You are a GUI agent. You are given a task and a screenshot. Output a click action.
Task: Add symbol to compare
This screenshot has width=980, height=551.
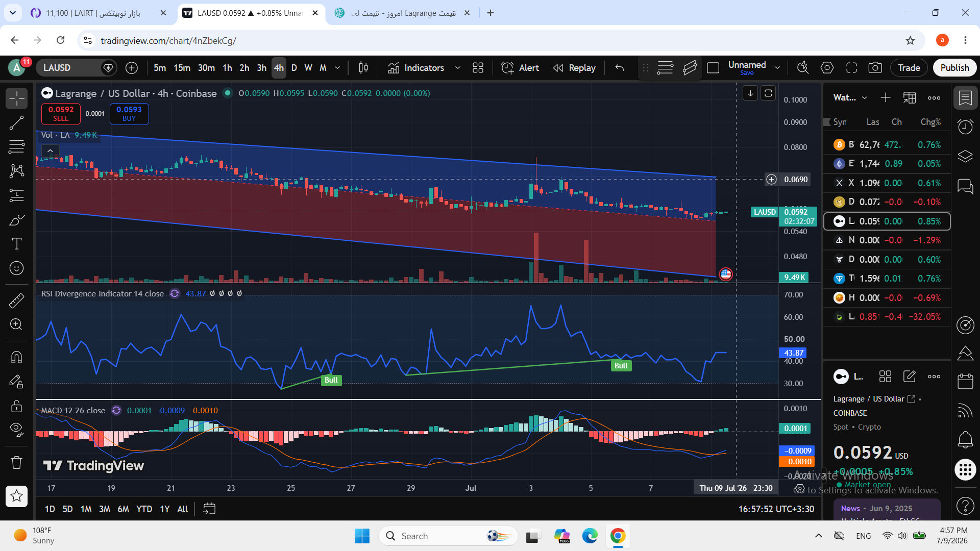coord(132,68)
